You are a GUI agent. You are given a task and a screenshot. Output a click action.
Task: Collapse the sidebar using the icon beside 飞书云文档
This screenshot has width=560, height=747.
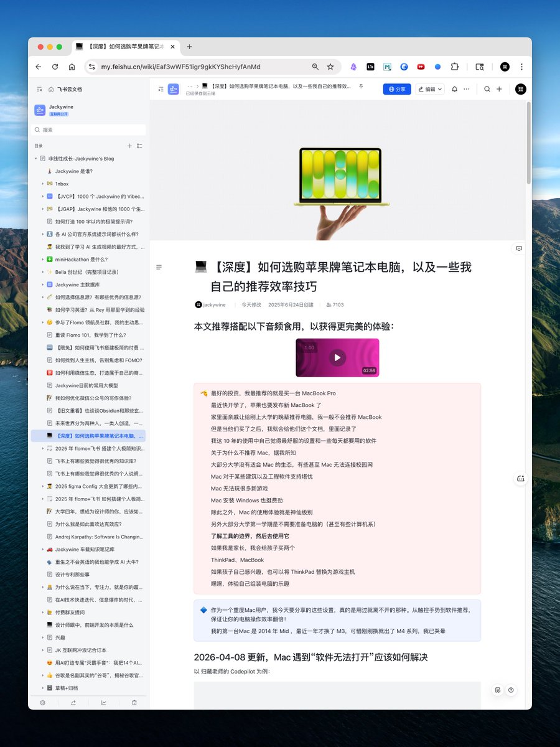(x=39, y=89)
